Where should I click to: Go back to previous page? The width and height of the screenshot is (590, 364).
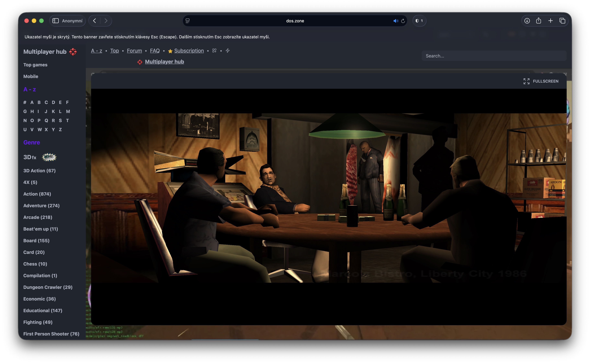tap(95, 21)
